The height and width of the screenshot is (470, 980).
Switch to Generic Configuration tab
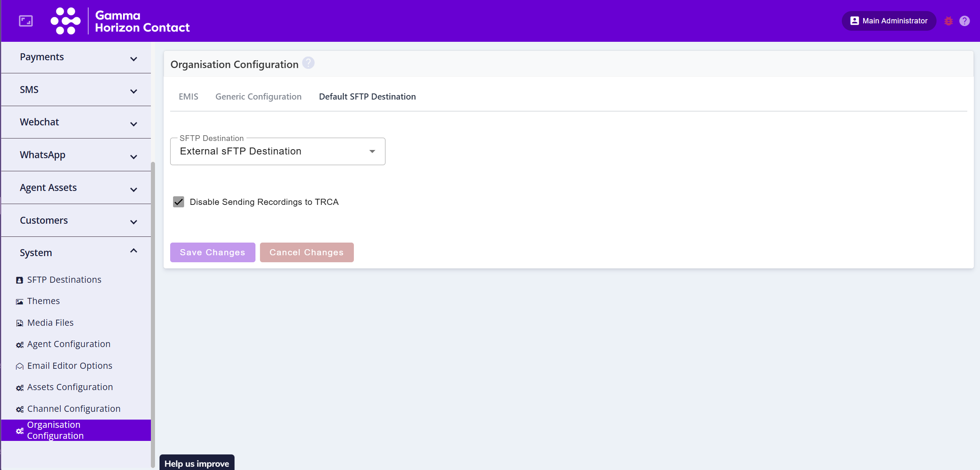258,96
